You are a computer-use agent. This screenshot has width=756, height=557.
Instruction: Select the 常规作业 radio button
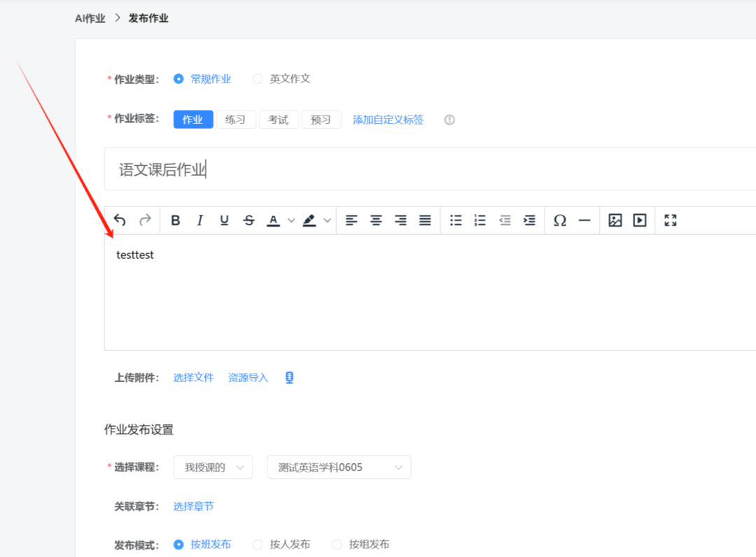178,78
